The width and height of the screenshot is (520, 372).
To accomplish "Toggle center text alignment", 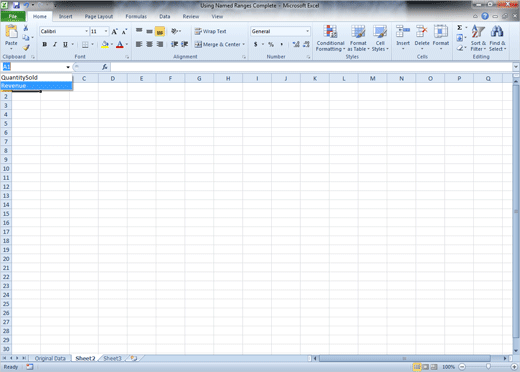I will [x=149, y=44].
